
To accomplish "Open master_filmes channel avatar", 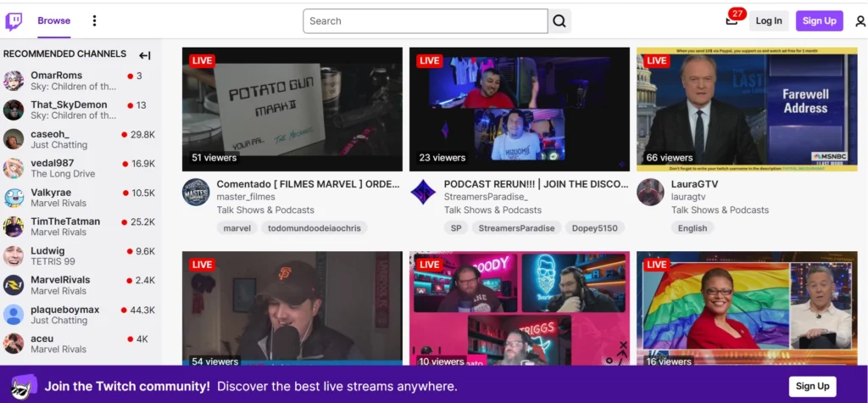I will 196,193.
